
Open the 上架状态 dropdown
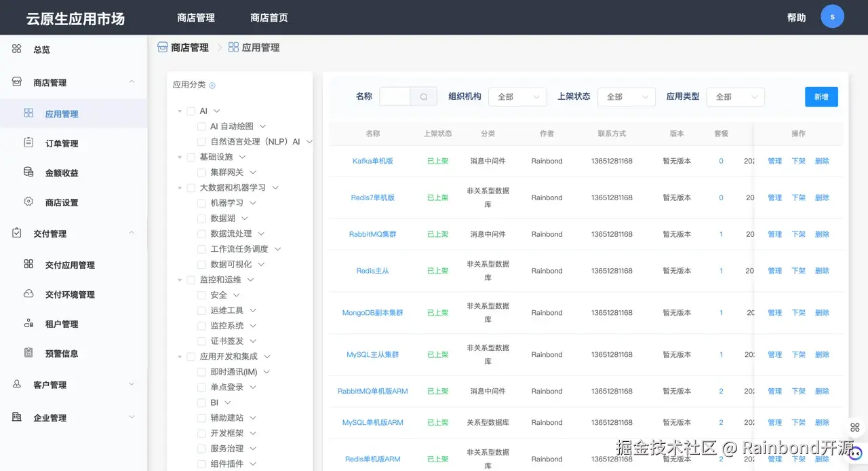(627, 97)
